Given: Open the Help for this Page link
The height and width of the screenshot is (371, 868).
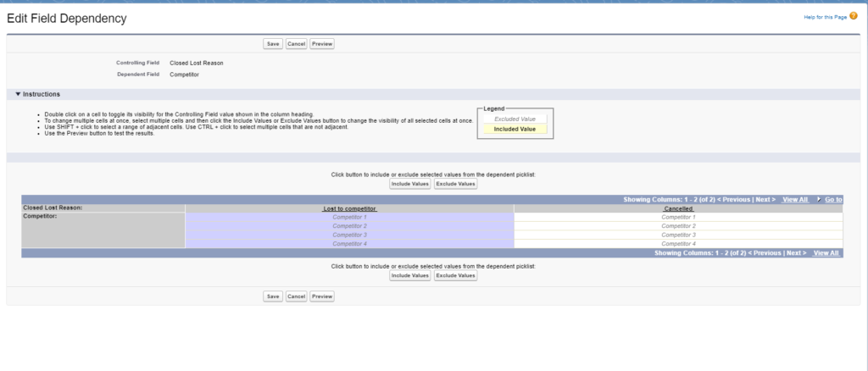Looking at the screenshot, I should (825, 17).
